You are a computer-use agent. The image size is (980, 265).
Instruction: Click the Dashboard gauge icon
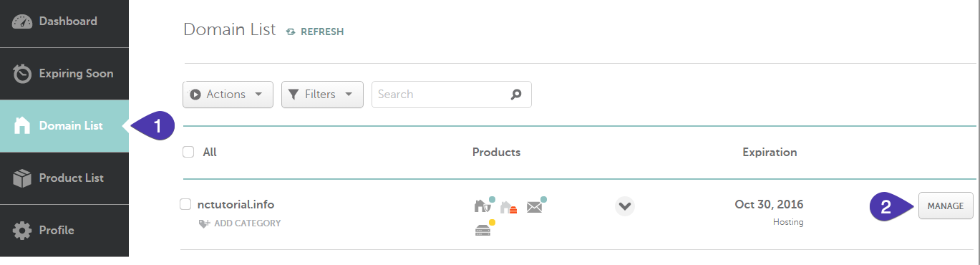[x=22, y=21]
